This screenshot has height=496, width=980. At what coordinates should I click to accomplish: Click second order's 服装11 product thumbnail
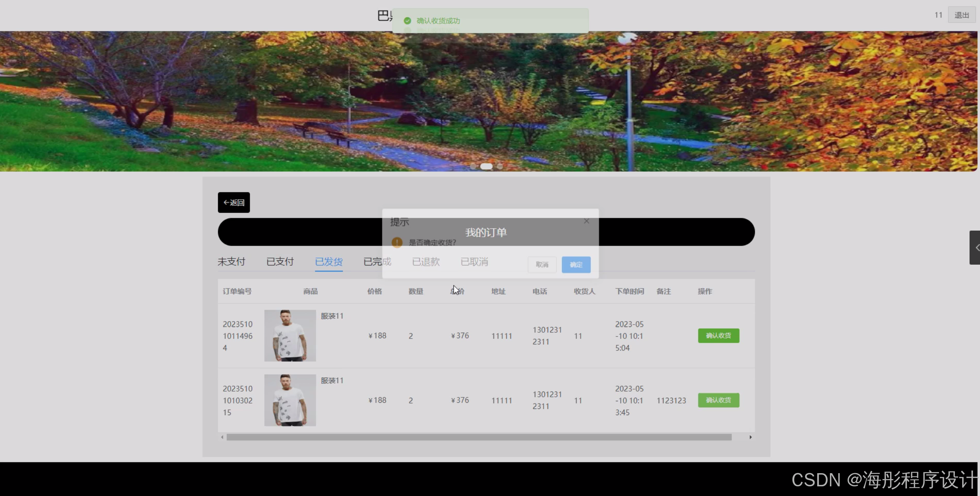(x=290, y=400)
